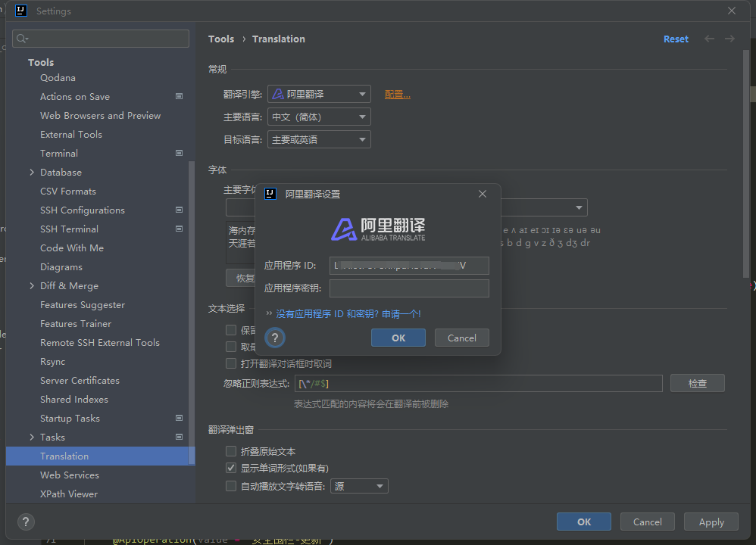Toggle the first checkbox under 文本选择
The image size is (756, 545).
click(x=231, y=330)
